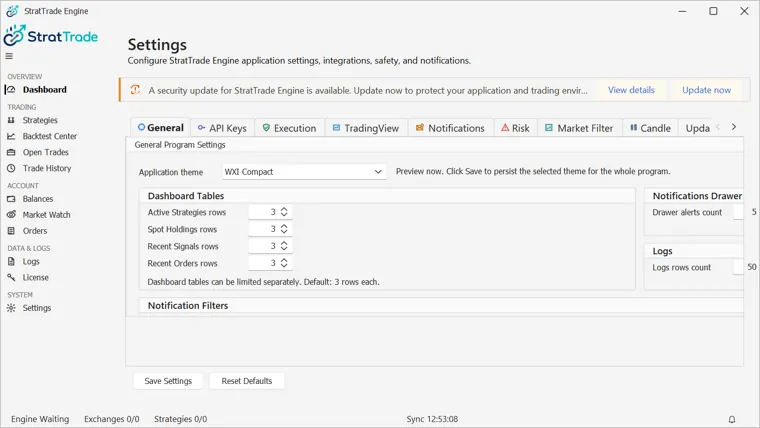This screenshot has width=760, height=428.
Task: Click the Strategies 0/0 status text
Action: click(180, 419)
